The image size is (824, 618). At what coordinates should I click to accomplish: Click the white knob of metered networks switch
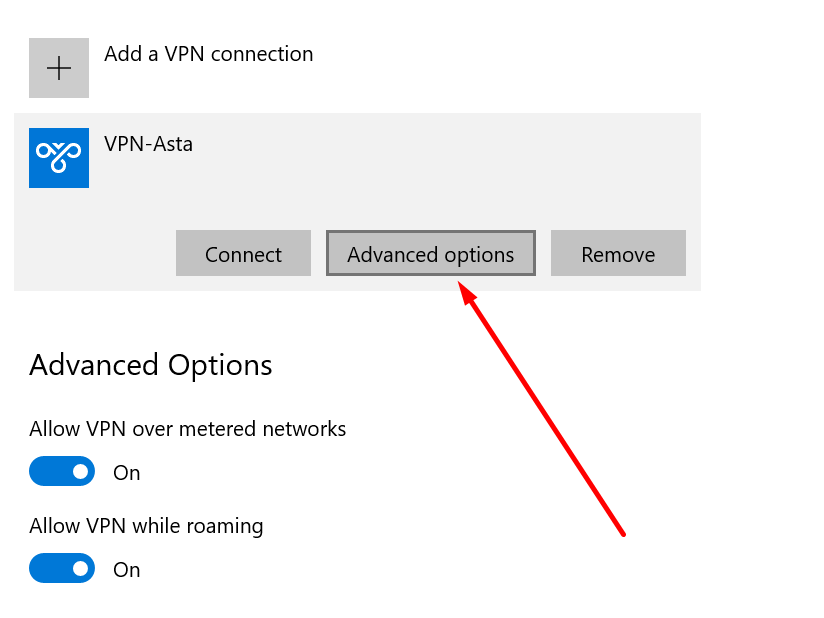(x=80, y=472)
